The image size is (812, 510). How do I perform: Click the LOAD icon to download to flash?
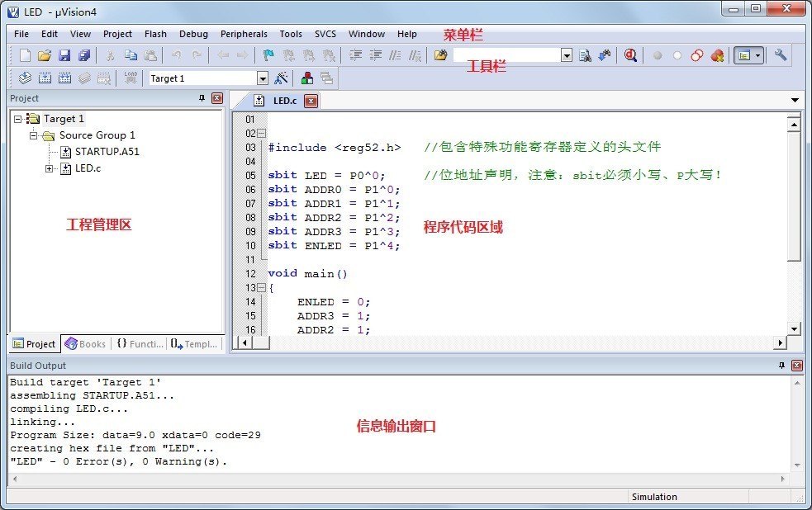point(129,77)
